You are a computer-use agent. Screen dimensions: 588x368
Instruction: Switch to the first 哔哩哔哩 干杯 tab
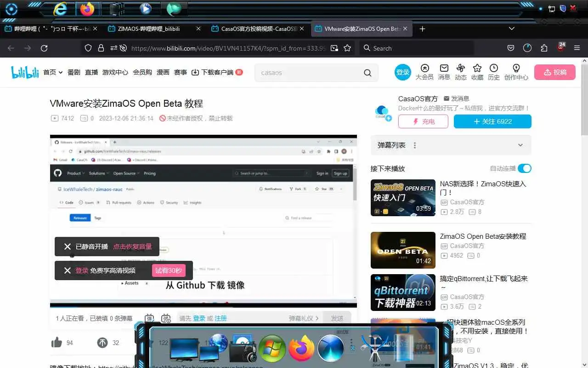51,29
